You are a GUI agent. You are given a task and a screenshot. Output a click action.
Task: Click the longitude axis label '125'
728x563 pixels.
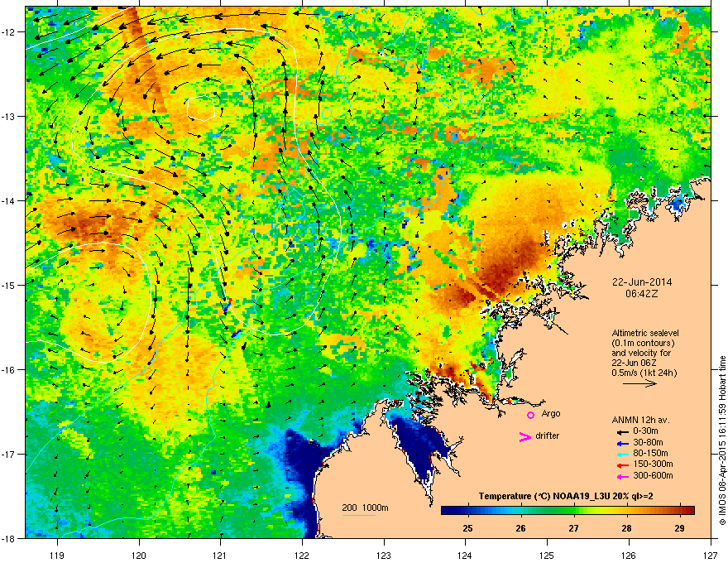click(547, 555)
